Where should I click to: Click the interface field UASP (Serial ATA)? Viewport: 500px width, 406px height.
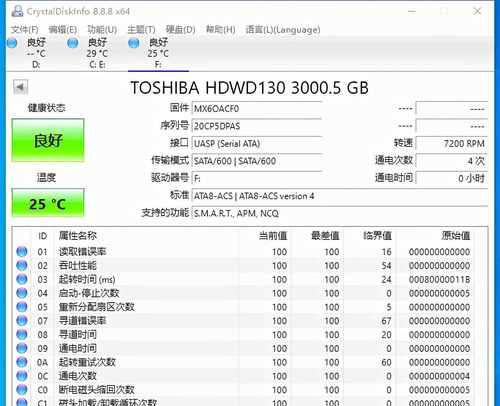(257, 144)
